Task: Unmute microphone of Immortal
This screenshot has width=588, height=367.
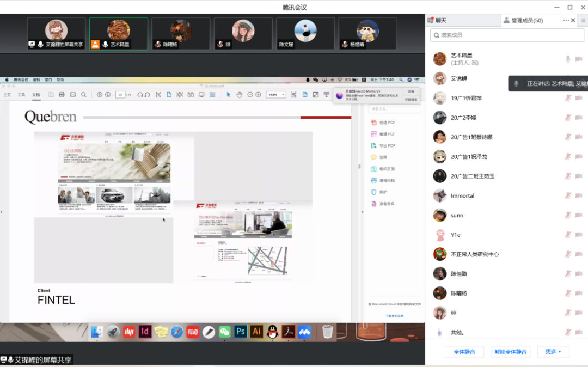Action: point(568,195)
